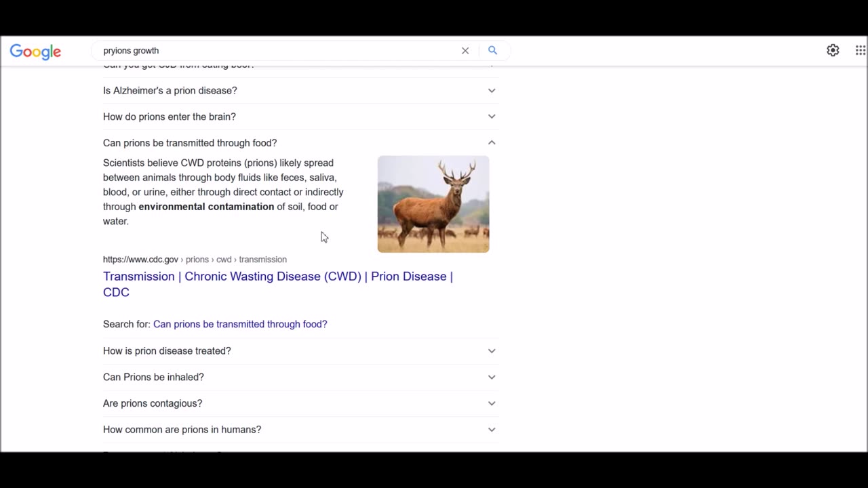Open the Google apps grid icon

pos(861,50)
